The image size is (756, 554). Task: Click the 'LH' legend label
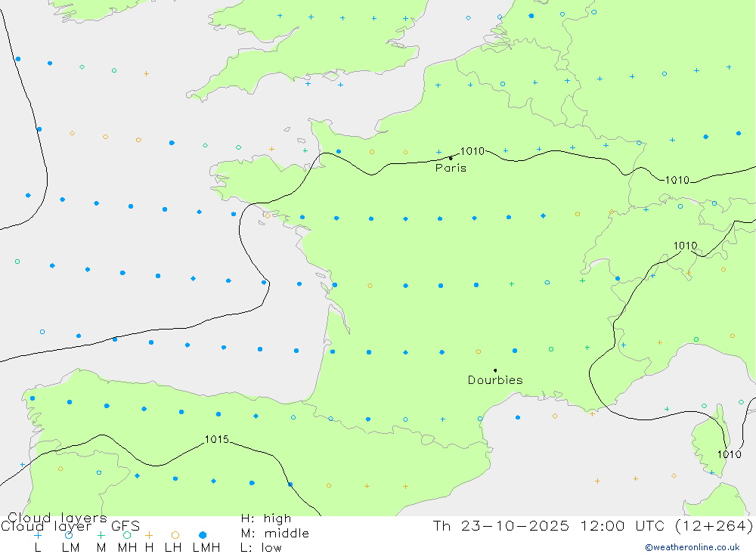173,548
